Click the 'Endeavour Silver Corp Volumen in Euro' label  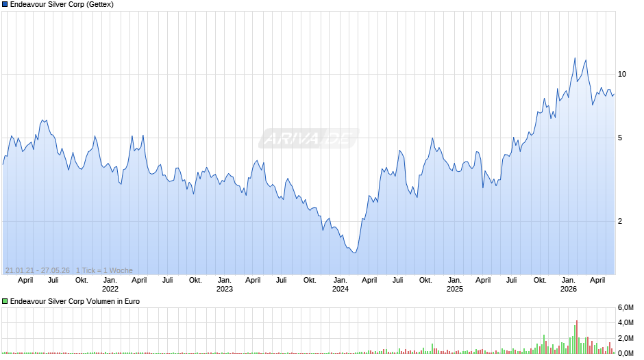(75, 301)
